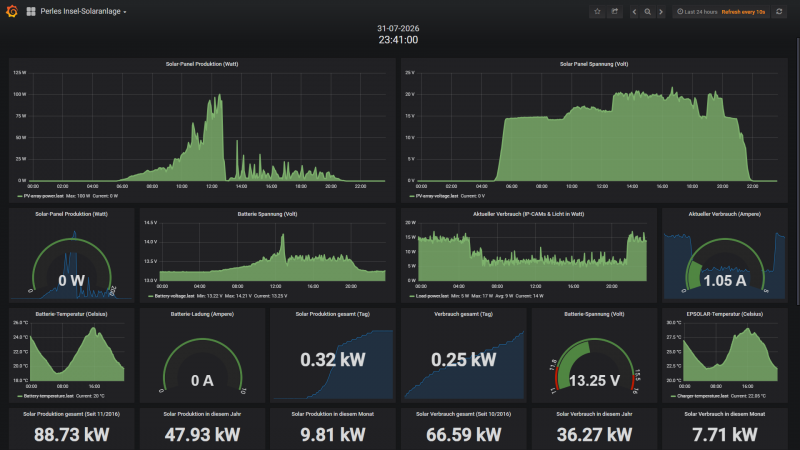
Task: Refresh the dashboard with the refresh icon
Action: (779, 11)
